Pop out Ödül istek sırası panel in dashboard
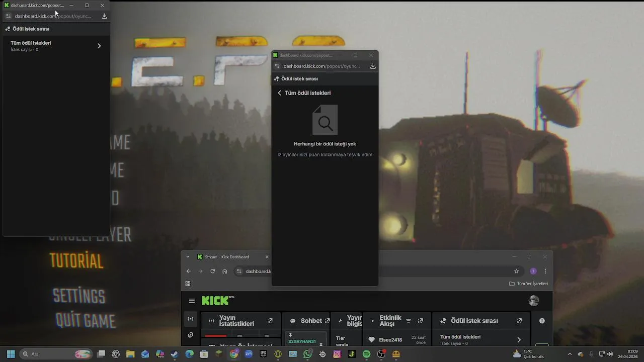This screenshot has width=644, height=362. pos(519,321)
